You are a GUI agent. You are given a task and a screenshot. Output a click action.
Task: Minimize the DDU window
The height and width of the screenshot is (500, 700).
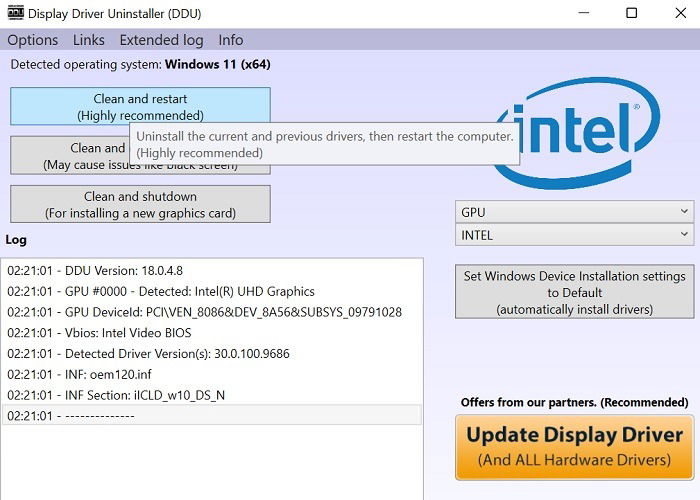pos(583,13)
